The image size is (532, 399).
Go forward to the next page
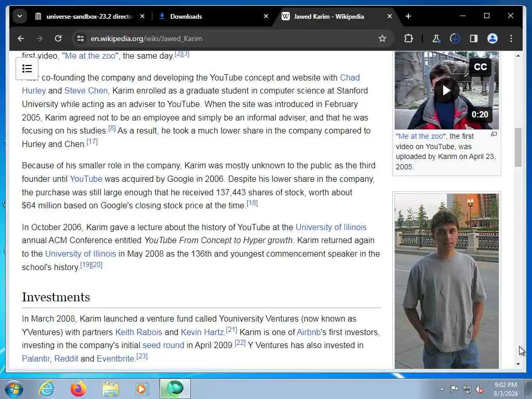pyautogui.click(x=39, y=38)
